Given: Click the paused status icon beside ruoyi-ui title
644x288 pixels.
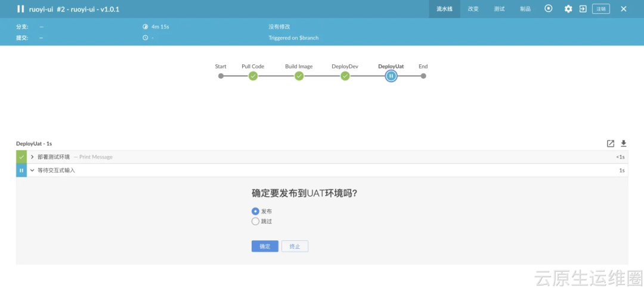Looking at the screenshot, I should pos(20,8).
